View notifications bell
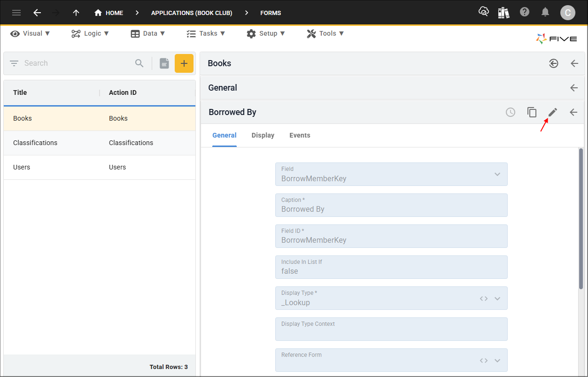 [545, 13]
